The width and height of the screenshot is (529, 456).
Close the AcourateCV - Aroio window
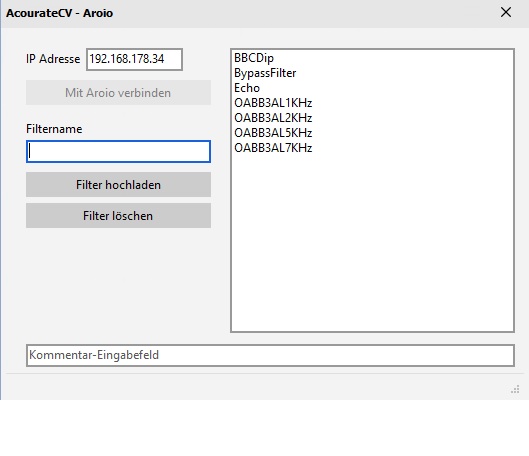pos(506,12)
